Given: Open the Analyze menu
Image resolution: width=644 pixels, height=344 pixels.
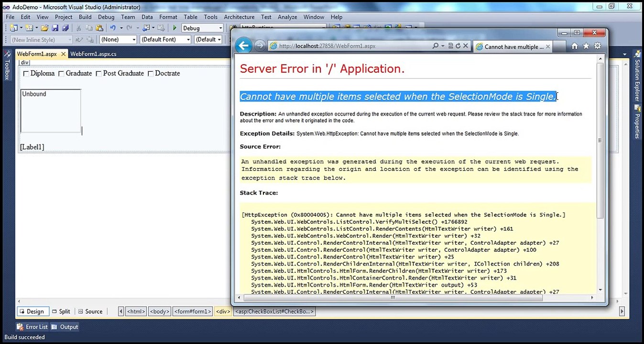Looking at the screenshot, I should pos(287,17).
